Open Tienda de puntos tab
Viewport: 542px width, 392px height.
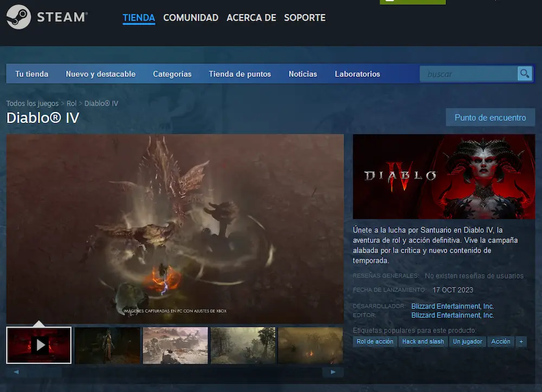tap(240, 74)
